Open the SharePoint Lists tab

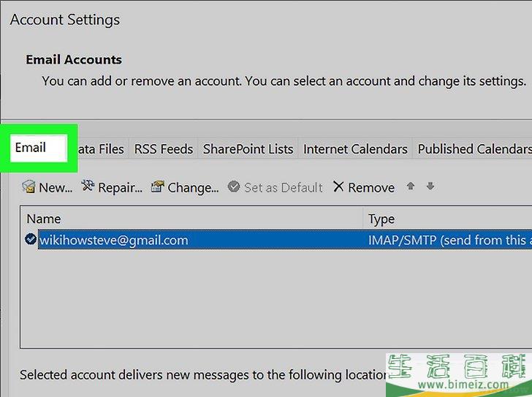tap(248, 149)
